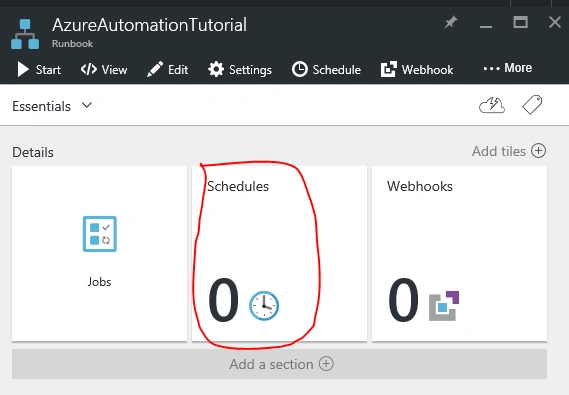Click the Details section label
The width and height of the screenshot is (569, 395).
pos(33,152)
